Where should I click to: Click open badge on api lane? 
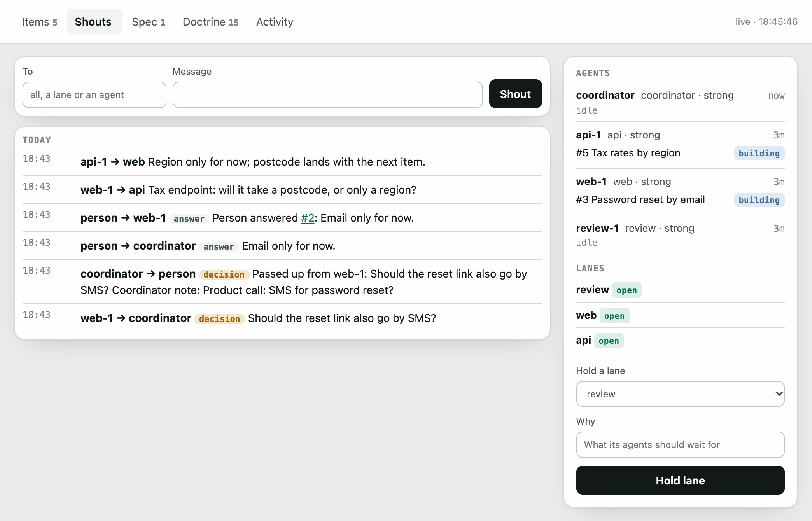pyautogui.click(x=609, y=341)
